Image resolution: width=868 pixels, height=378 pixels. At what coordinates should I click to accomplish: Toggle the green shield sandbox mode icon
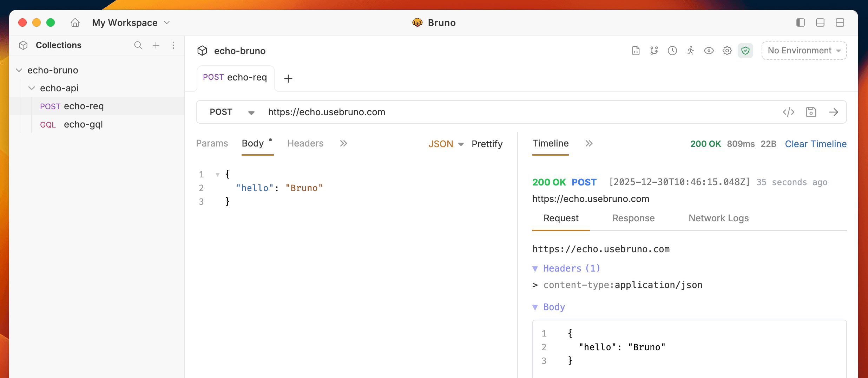[745, 51]
